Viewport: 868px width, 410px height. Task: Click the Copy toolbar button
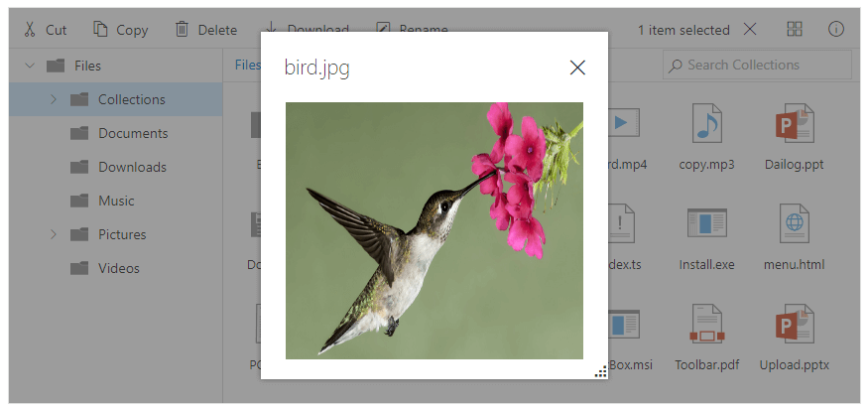coord(120,30)
